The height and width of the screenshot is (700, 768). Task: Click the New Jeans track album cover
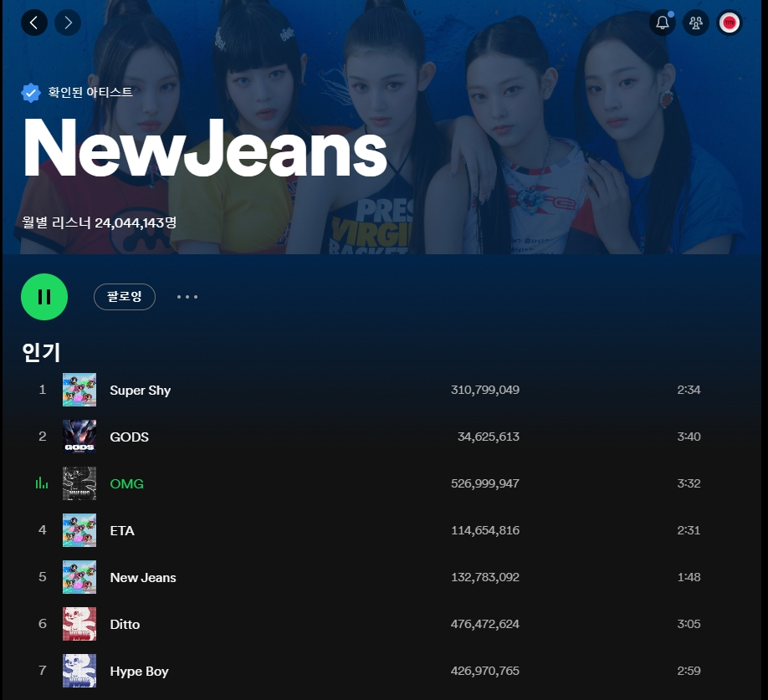click(79, 577)
